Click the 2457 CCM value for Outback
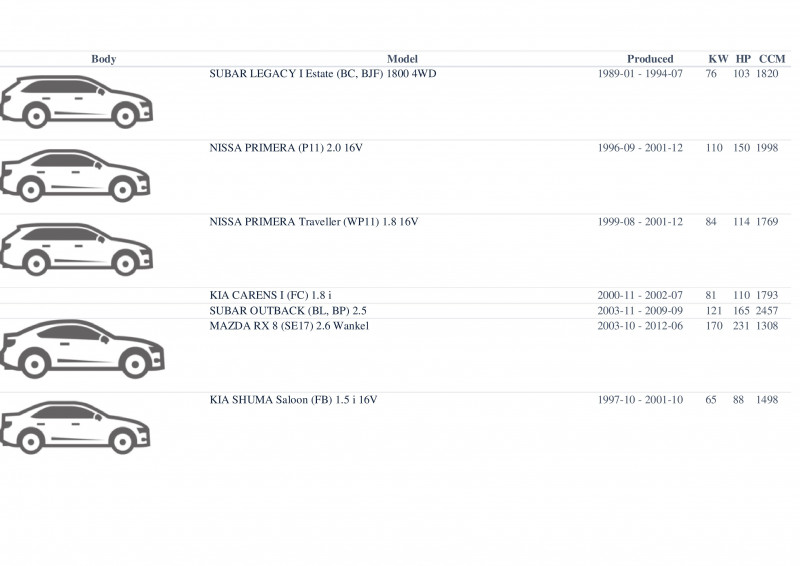Image resolution: width=800 pixels, height=566 pixels. point(767,310)
